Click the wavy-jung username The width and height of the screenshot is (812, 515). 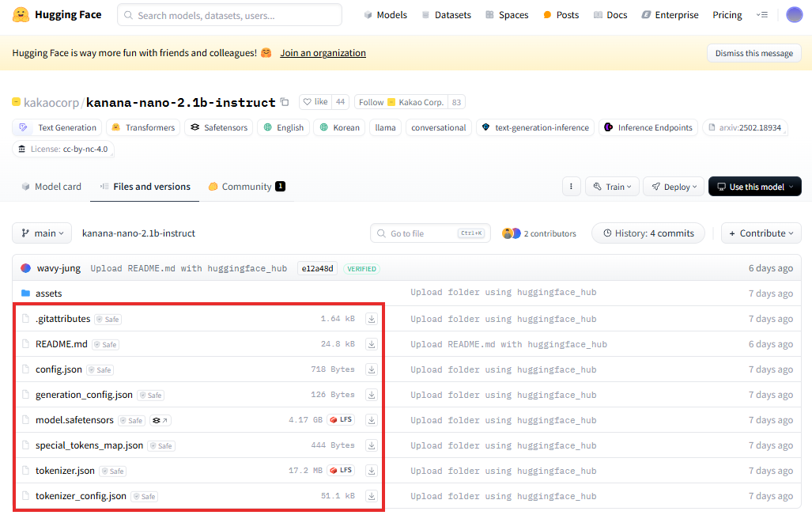click(59, 268)
